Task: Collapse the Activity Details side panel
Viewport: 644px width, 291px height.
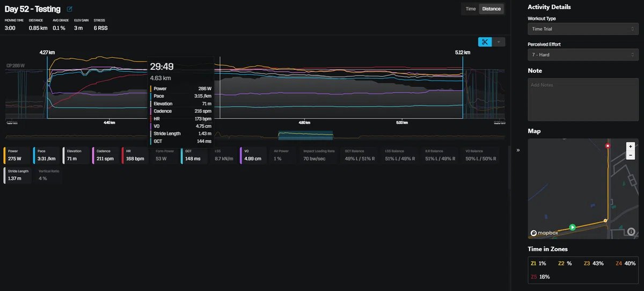Action: [x=518, y=151]
